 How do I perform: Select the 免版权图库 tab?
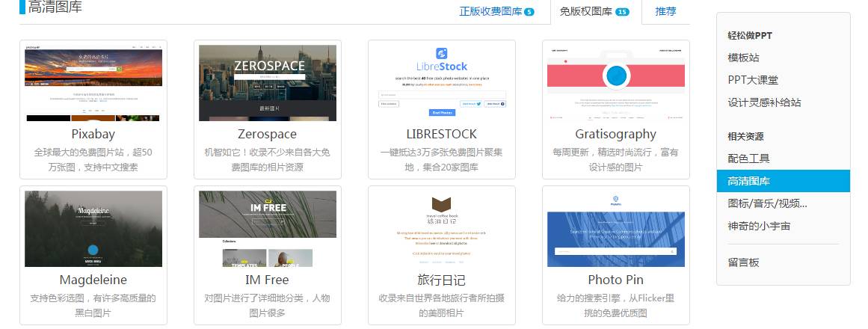click(596, 12)
